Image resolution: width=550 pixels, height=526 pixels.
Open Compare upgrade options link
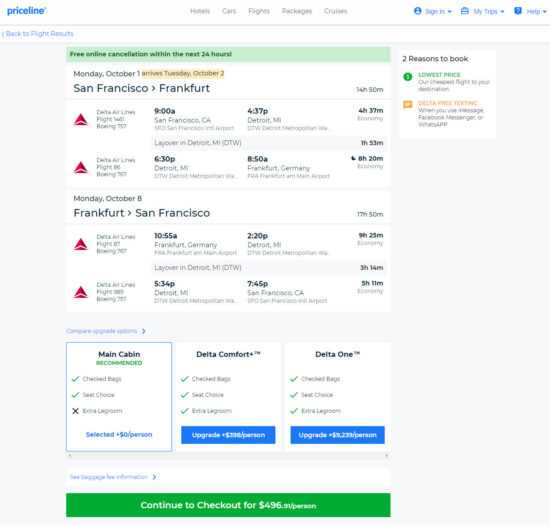(101, 331)
